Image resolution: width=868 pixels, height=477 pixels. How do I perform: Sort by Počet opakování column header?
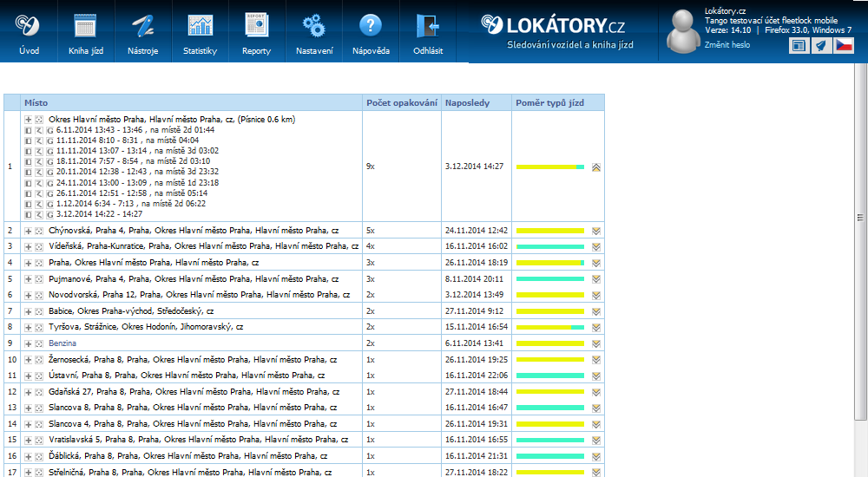click(x=402, y=103)
